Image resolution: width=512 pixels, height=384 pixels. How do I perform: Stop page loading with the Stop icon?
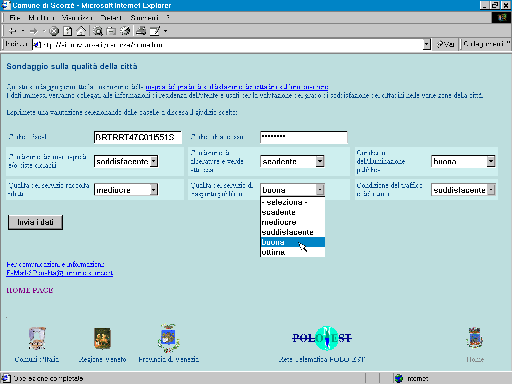[54, 31]
